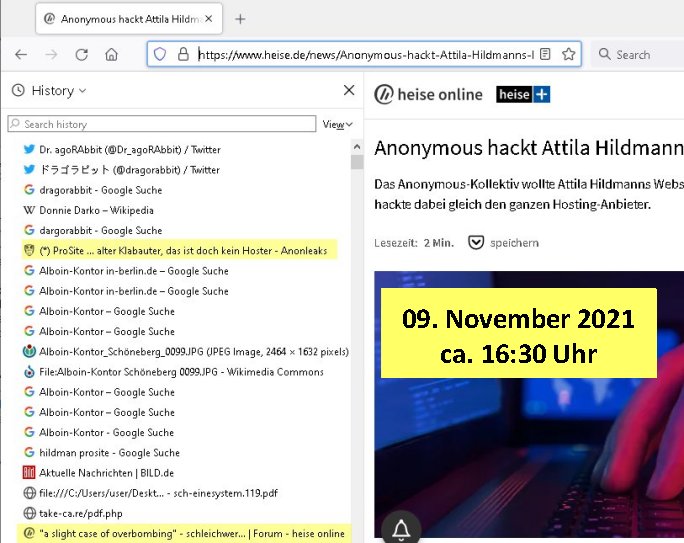This screenshot has height=543, width=684.
Task: Click the history list scrollbar up arrow
Action: click(x=357, y=147)
